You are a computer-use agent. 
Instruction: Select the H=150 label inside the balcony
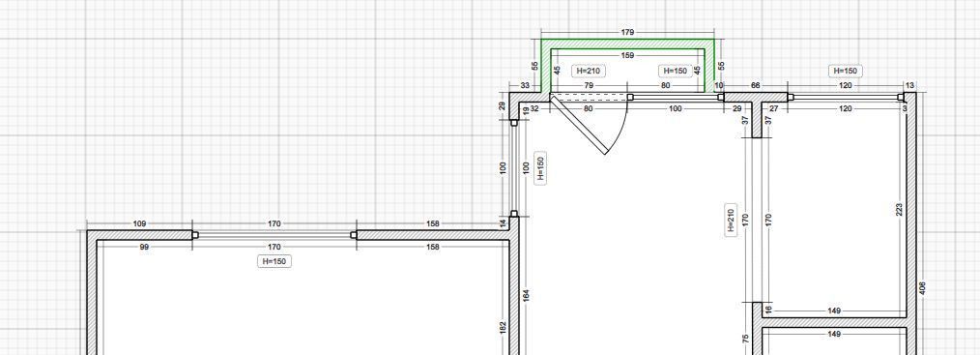(x=675, y=72)
